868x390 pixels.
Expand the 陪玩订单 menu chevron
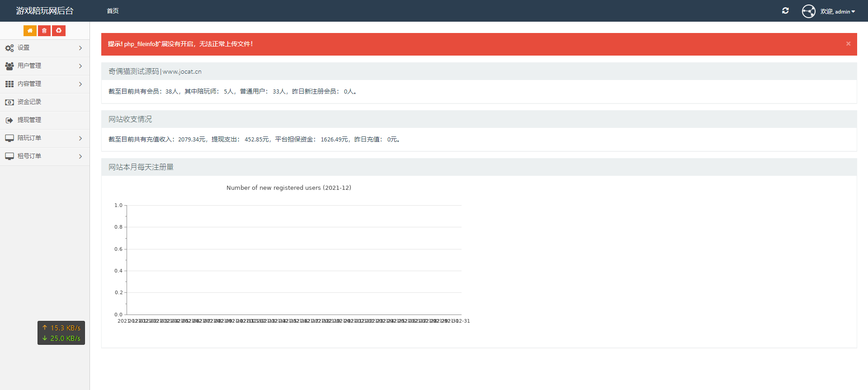point(80,138)
